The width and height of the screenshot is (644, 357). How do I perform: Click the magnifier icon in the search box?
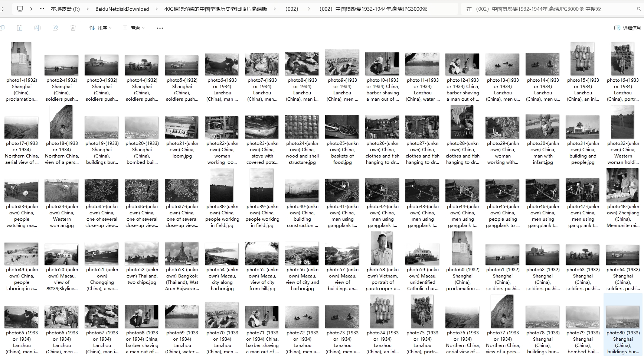639,9
